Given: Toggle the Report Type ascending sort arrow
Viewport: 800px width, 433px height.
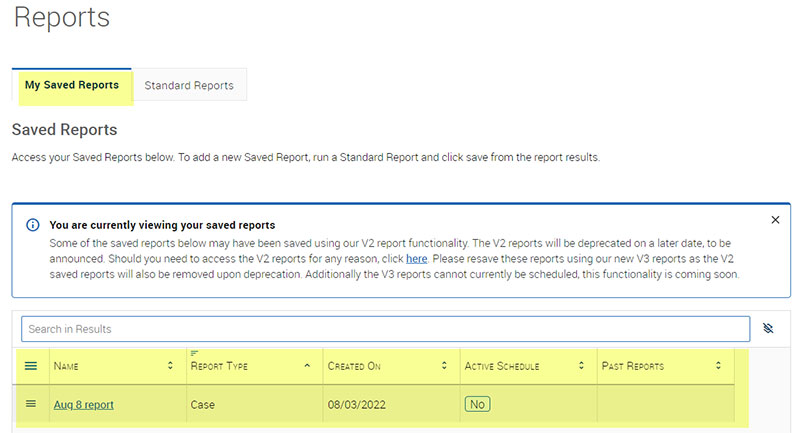Looking at the screenshot, I should (306, 366).
